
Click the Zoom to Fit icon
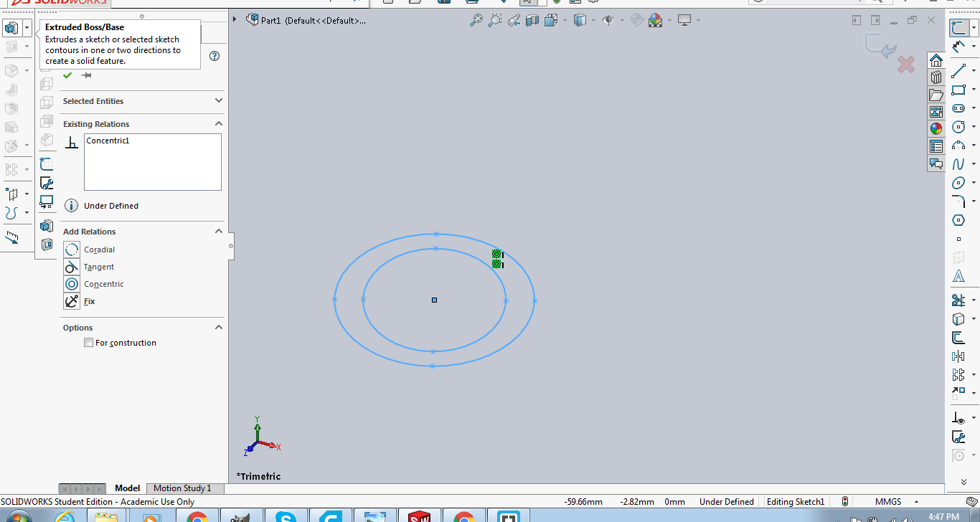pyautogui.click(x=476, y=21)
